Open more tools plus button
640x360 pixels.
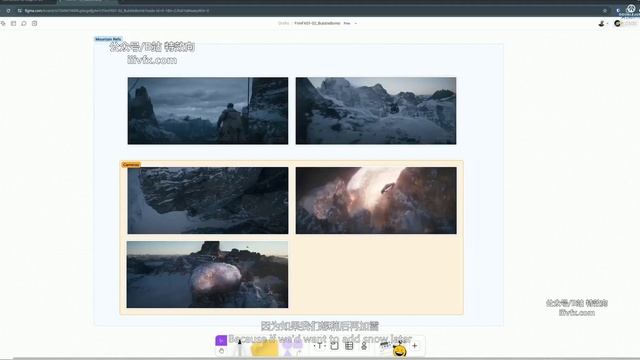[415, 346]
